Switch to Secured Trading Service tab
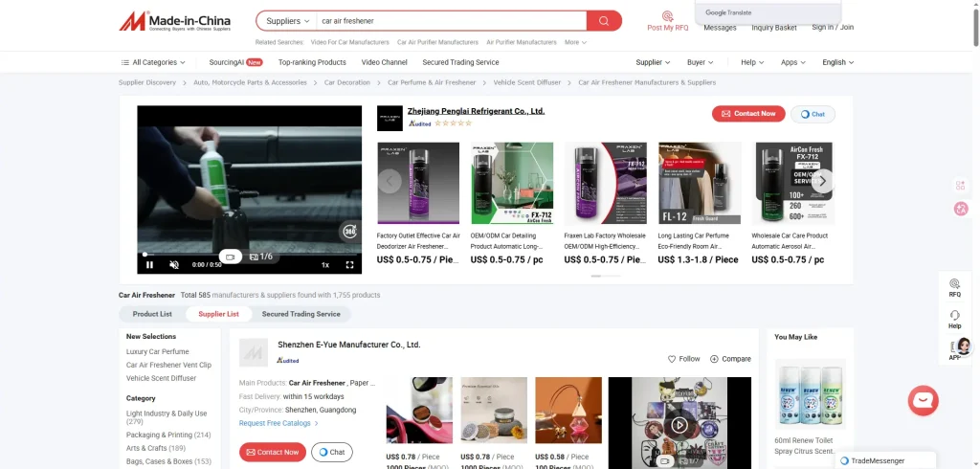 click(x=301, y=314)
